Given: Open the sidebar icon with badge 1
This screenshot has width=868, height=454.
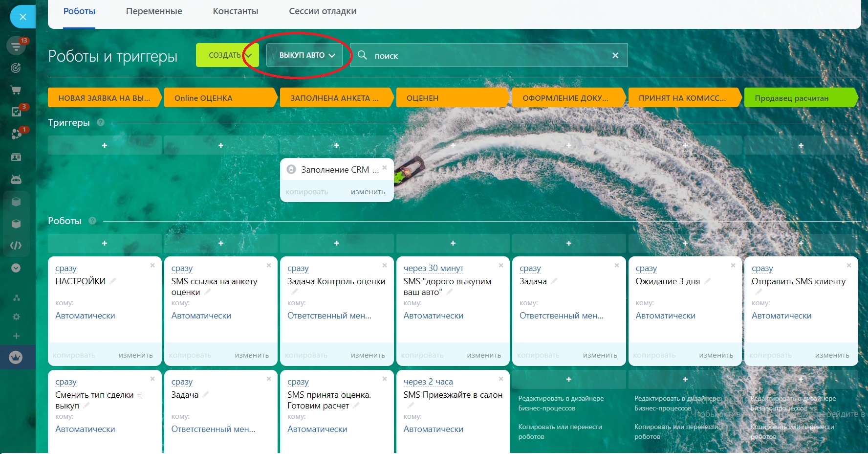Looking at the screenshot, I should point(16,134).
